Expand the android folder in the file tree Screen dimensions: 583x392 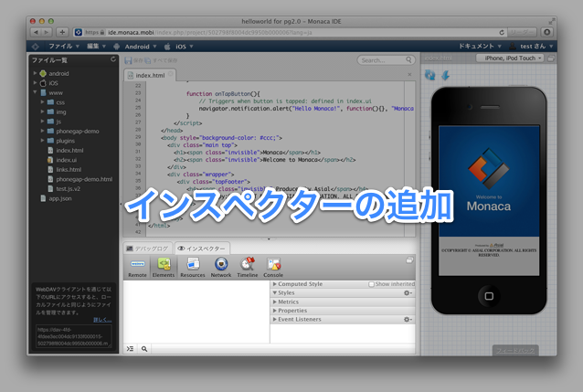(x=35, y=72)
